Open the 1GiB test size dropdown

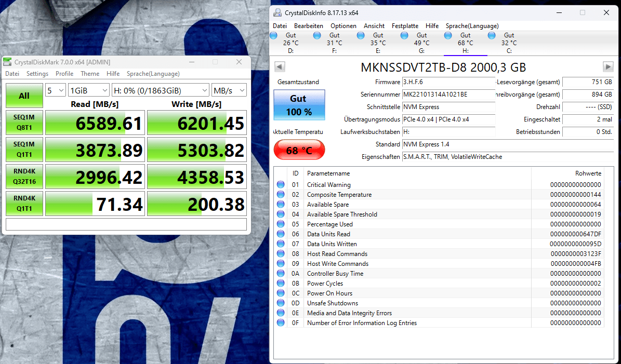[x=89, y=90]
